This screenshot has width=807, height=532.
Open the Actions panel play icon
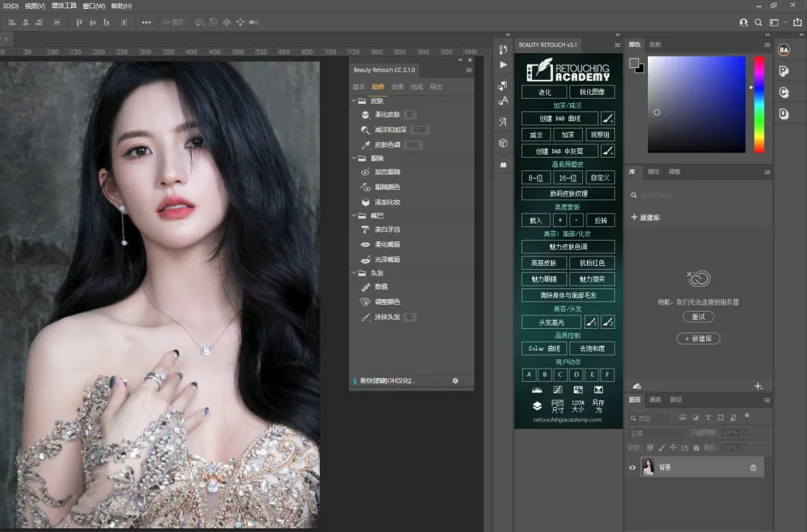click(503, 66)
